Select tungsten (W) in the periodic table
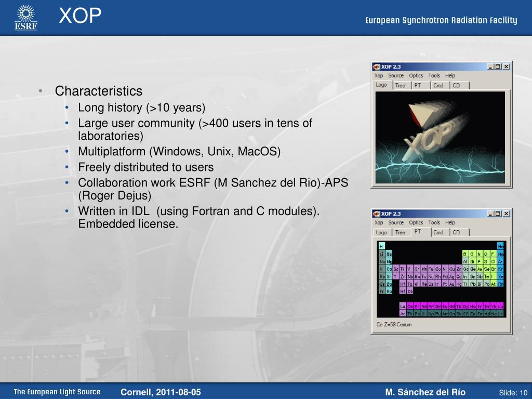Image resolution: width=532 pixels, height=399 pixels. point(417,283)
